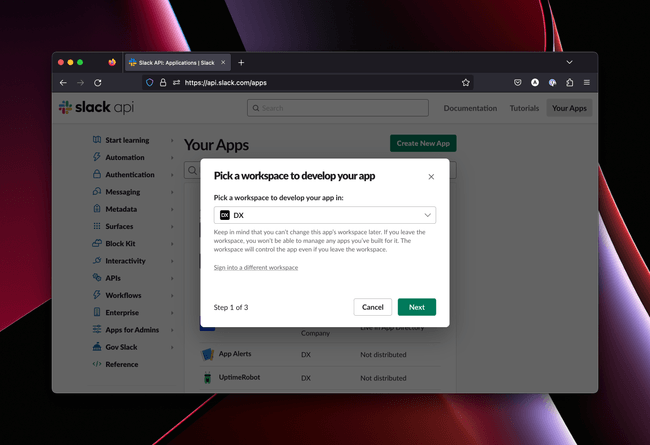The image size is (650, 445).
Task: Click the Search field in the header
Action: click(x=338, y=108)
